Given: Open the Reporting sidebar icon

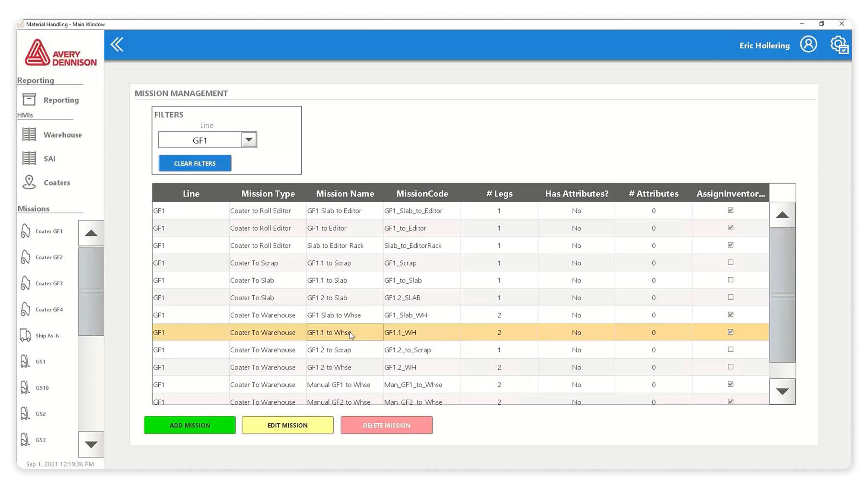Looking at the screenshot, I should pos(29,100).
